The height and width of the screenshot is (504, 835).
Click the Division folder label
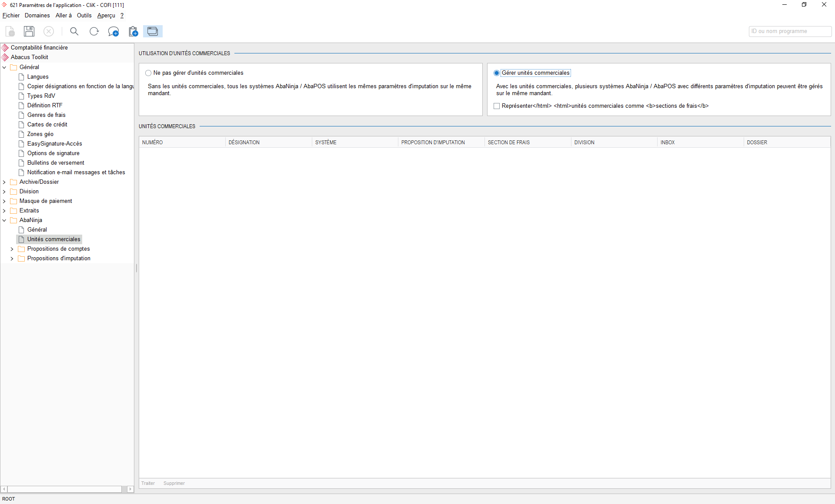pos(29,192)
